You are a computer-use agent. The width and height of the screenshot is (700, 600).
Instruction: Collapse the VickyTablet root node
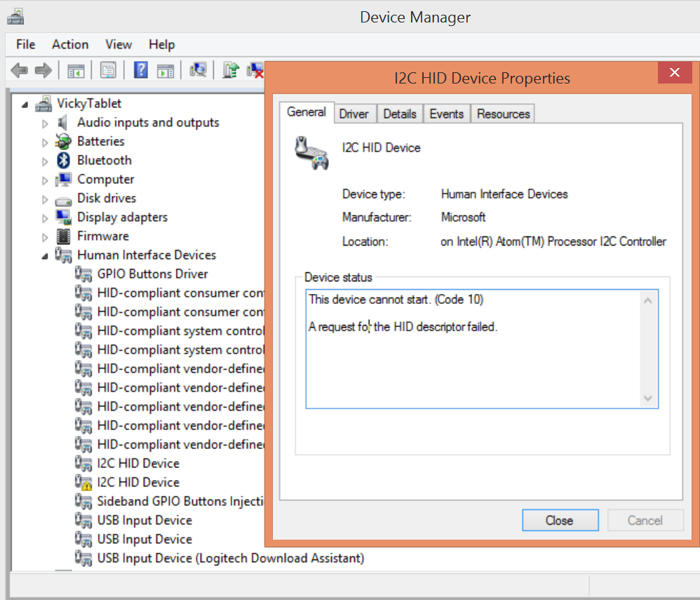coord(25,104)
